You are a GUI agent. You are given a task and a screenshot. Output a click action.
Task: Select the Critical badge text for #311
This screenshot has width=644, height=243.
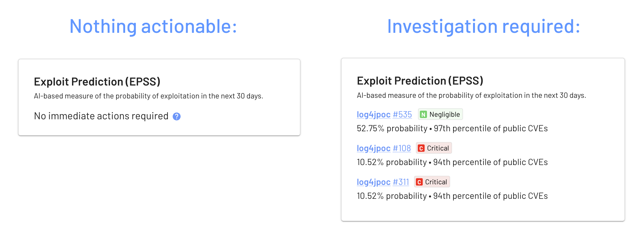click(x=436, y=182)
